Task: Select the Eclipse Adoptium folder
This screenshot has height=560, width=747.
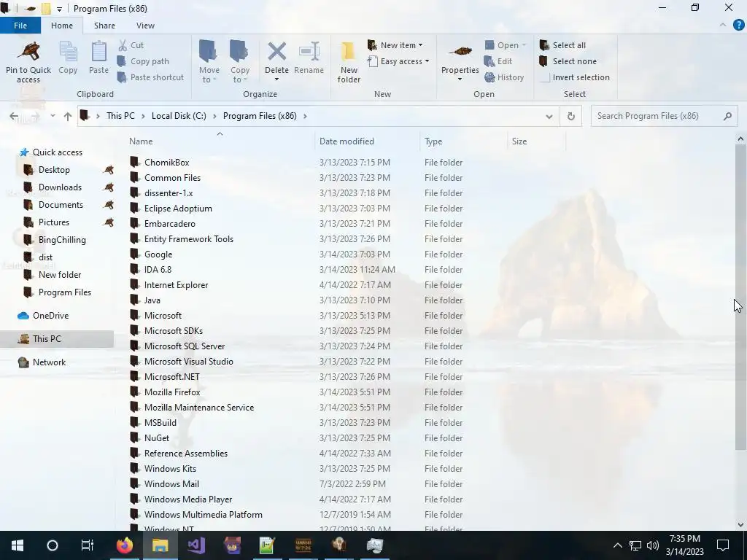Action: coord(178,208)
